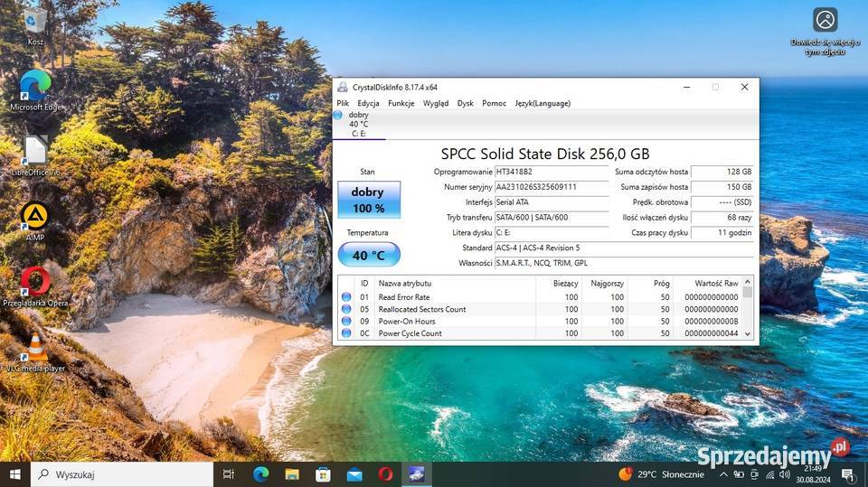
Task: Open Microsoft Edge desktop shortcut
Action: click(x=35, y=90)
